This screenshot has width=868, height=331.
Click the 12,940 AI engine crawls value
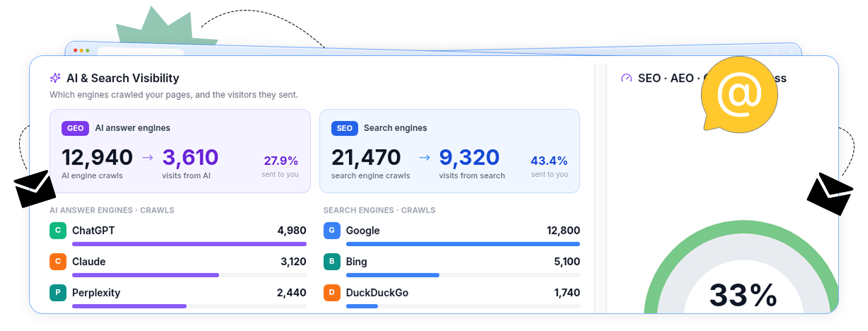[x=97, y=157]
